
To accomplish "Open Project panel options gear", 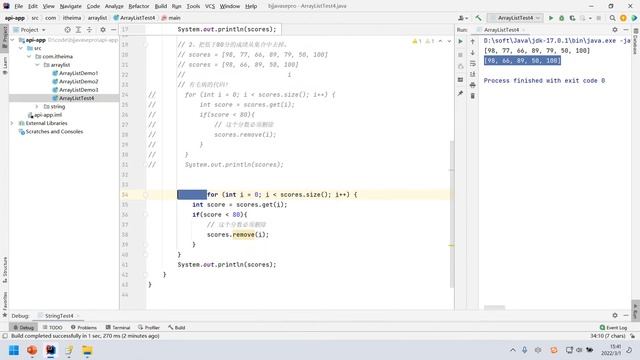I will (103, 30).
